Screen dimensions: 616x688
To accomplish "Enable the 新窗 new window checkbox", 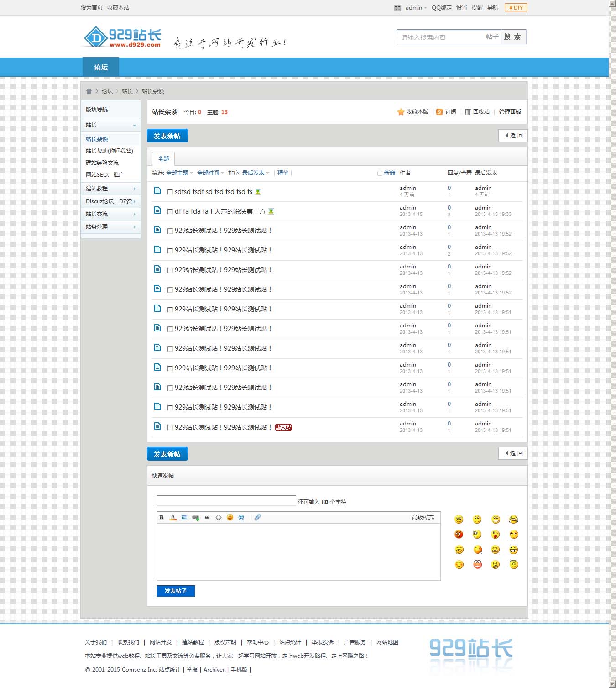I will tap(380, 173).
